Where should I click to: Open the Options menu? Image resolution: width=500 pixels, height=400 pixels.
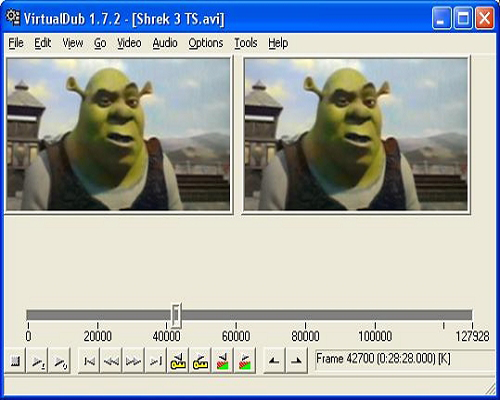(x=206, y=43)
